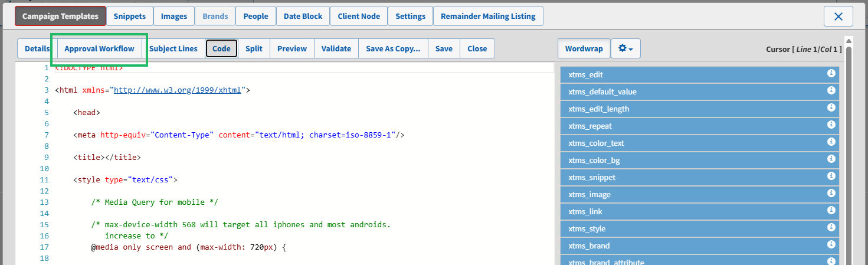868x265 pixels.
Task: Open Save As Copy... dialog
Action: [x=393, y=48]
